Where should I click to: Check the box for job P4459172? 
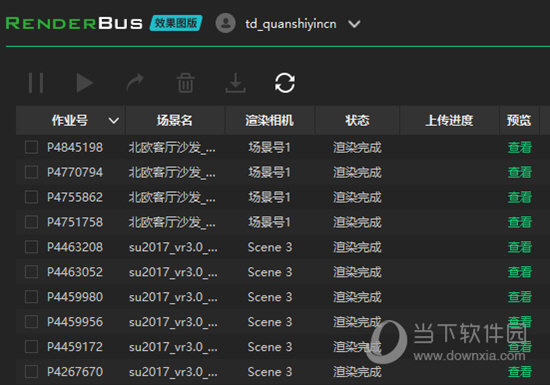click(x=32, y=346)
